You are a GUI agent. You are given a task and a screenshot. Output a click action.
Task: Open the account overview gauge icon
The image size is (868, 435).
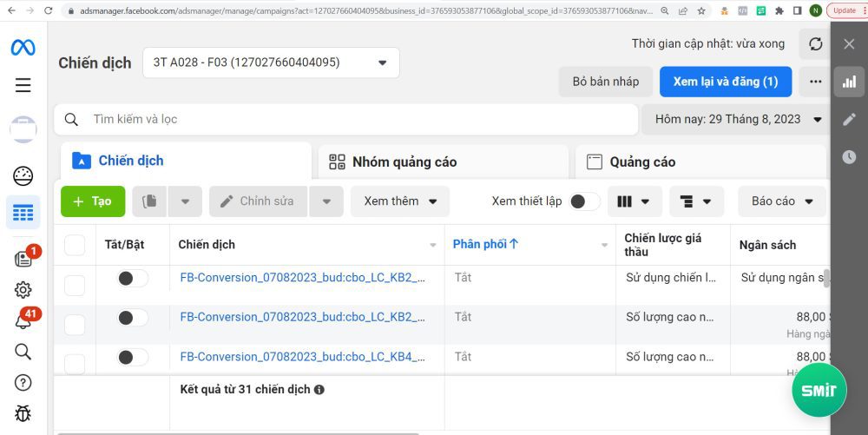[23, 176]
